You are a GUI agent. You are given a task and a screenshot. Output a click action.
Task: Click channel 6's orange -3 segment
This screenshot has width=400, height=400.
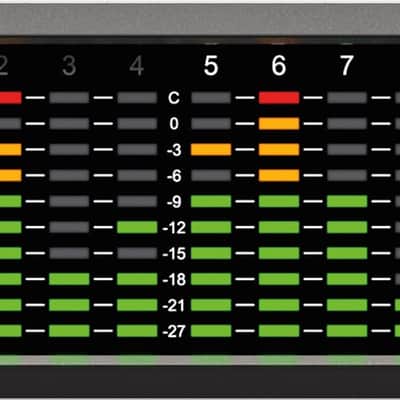click(x=279, y=150)
